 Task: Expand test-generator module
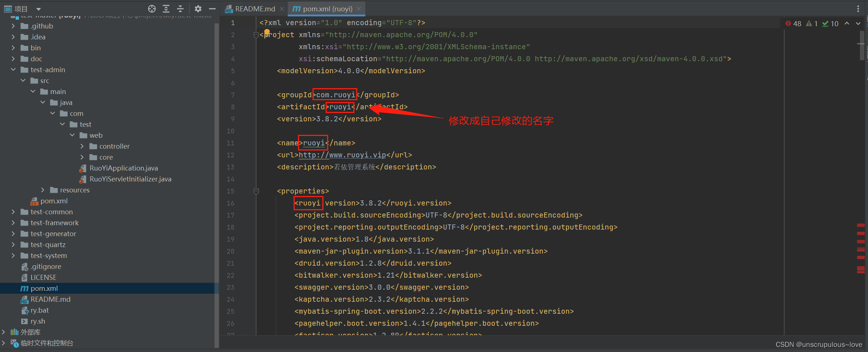point(13,234)
